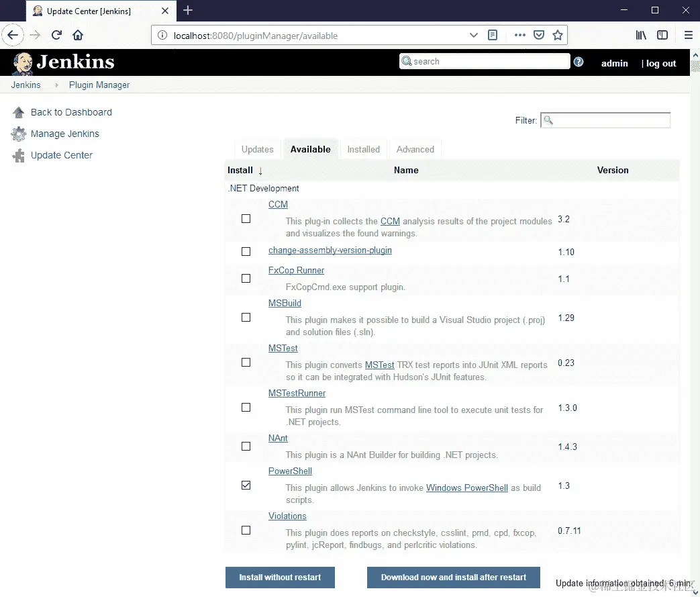This screenshot has height=597, width=700.
Task: Open the NAnt plugin link
Action: [278, 439]
